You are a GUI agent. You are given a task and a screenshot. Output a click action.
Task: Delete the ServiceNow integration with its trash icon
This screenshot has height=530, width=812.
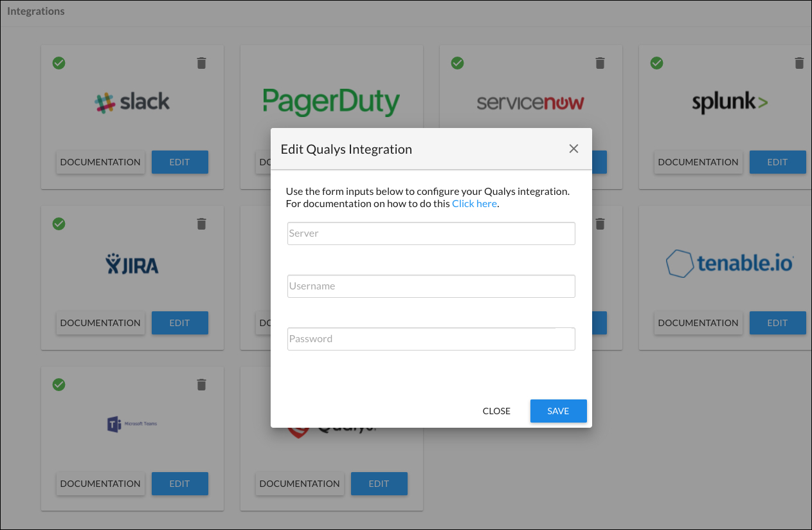click(x=600, y=63)
